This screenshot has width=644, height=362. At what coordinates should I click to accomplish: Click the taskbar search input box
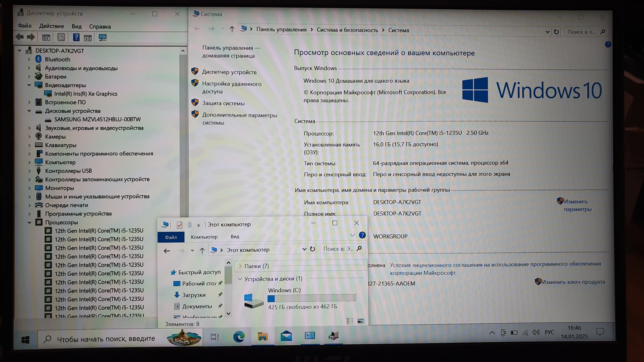click(106, 338)
